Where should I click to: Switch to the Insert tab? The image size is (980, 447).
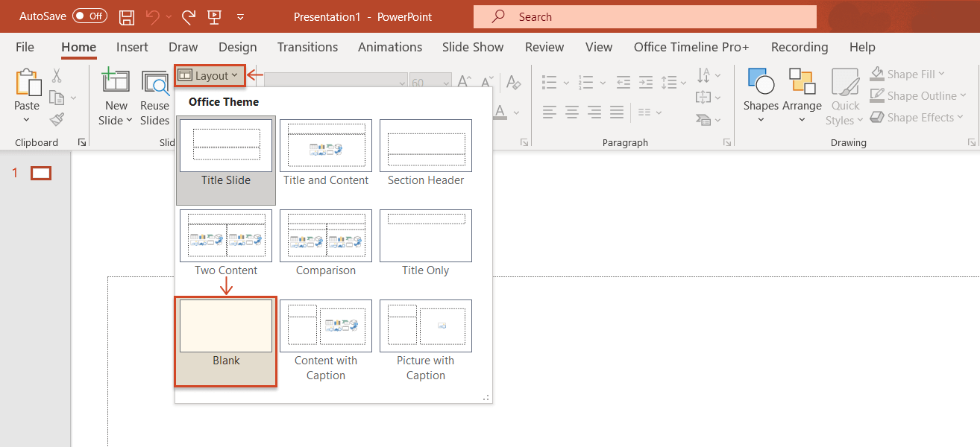tap(132, 47)
